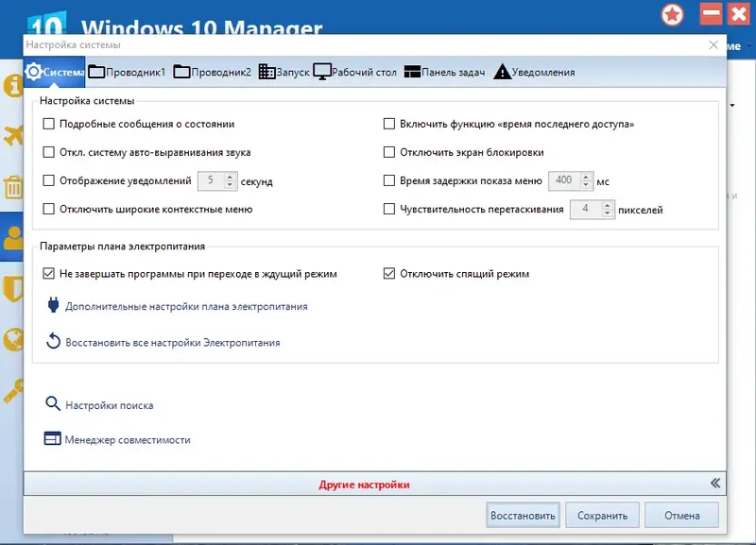Click Восстановить все настройки Электропитания link
This screenshot has height=545, width=756.
click(x=173, y=343)
